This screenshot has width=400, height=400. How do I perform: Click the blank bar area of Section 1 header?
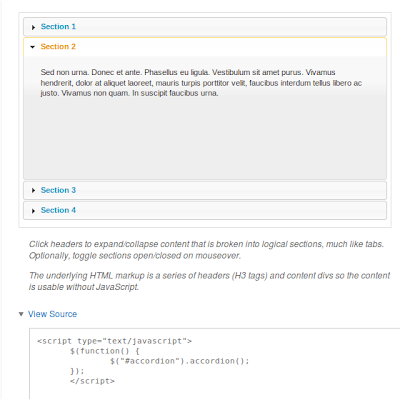coord(230,27)
